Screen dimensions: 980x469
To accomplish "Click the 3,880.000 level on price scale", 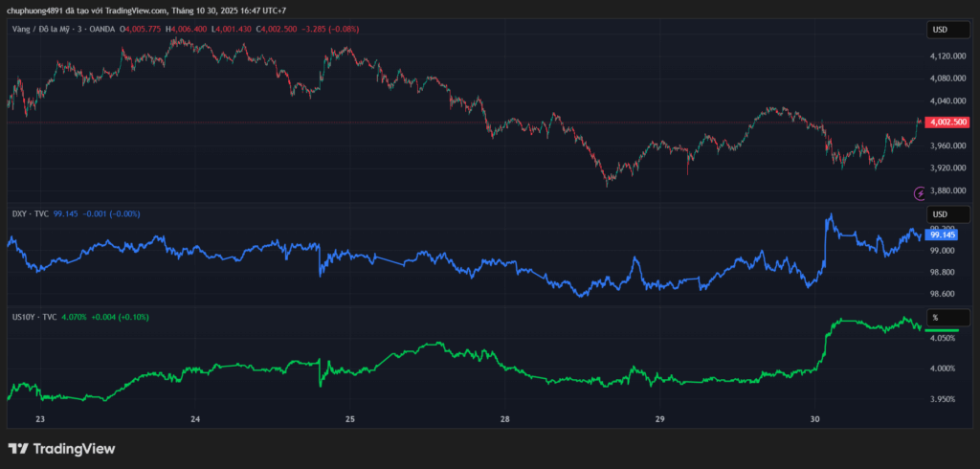I will [x=948, y=190].
